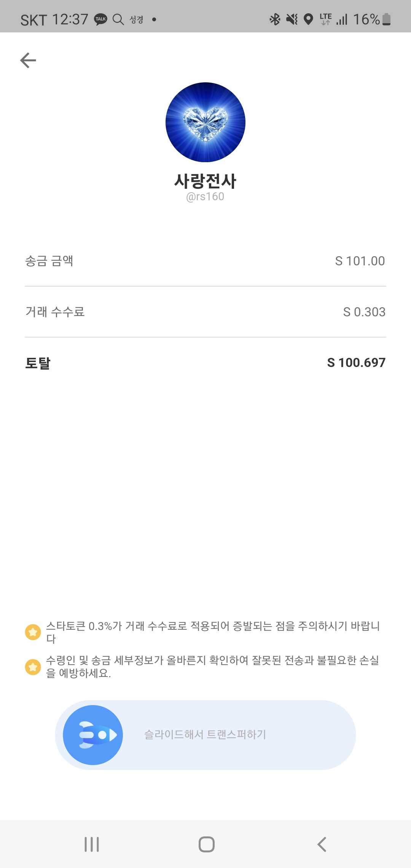Tap the 송금 금액 amount S 101.00
The height and width of the screenshot is (868, 411).
(360, 261)
